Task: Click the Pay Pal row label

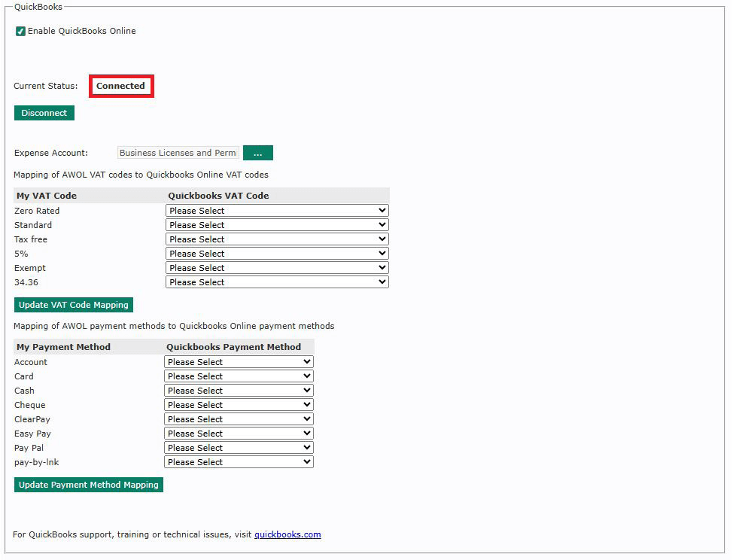Action: click(29, 448)
